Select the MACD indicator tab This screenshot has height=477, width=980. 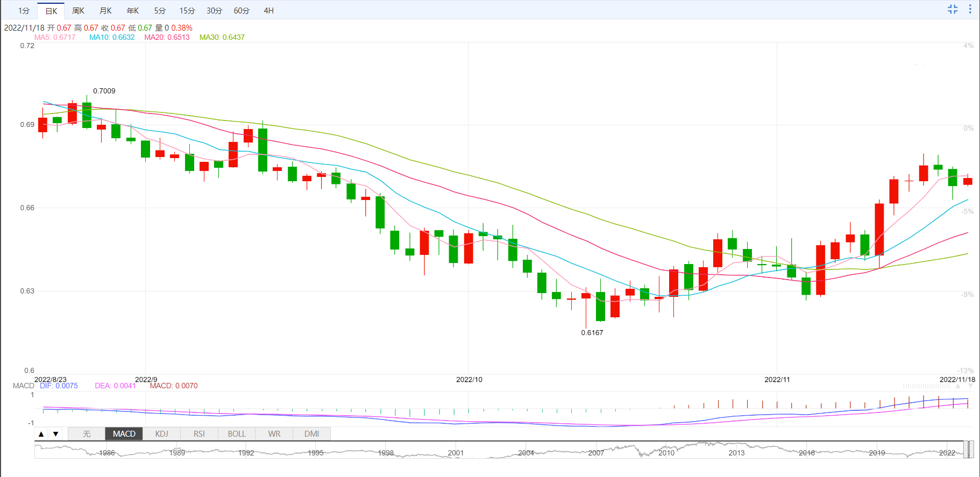[124, 434]
